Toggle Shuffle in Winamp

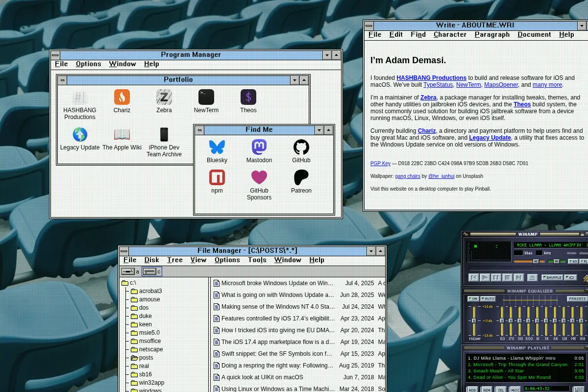pos(552,277)
